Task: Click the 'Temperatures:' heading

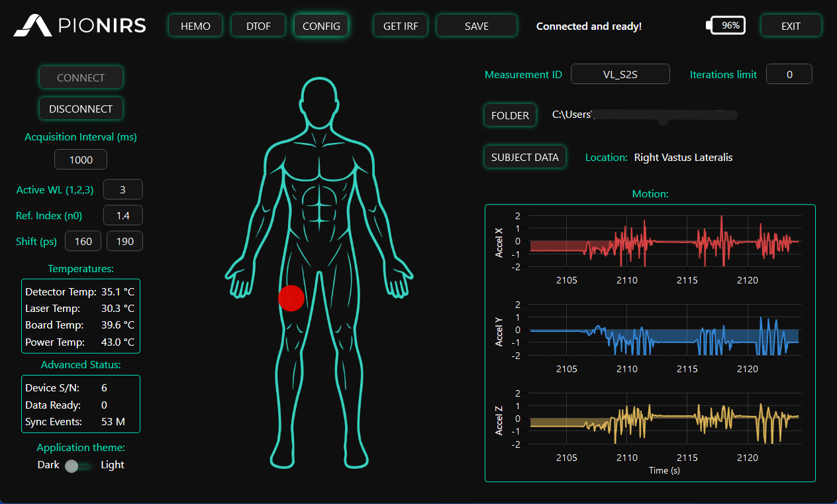Action: tap(81, 268)
